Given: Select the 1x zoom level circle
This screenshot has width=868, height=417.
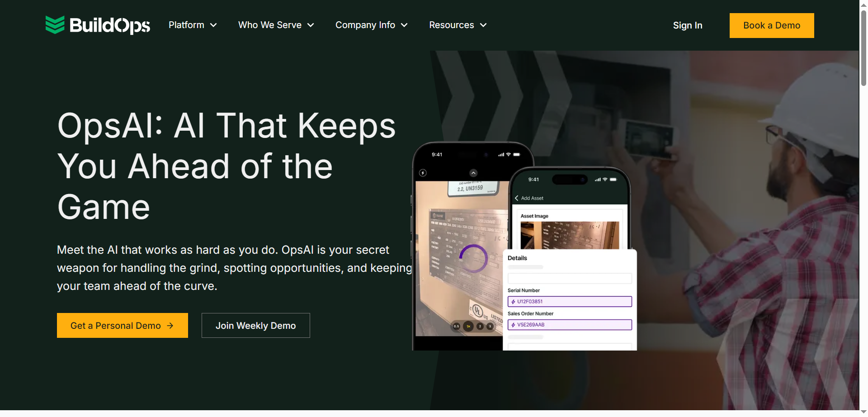Looking at the screenshot, I should 468,326.
